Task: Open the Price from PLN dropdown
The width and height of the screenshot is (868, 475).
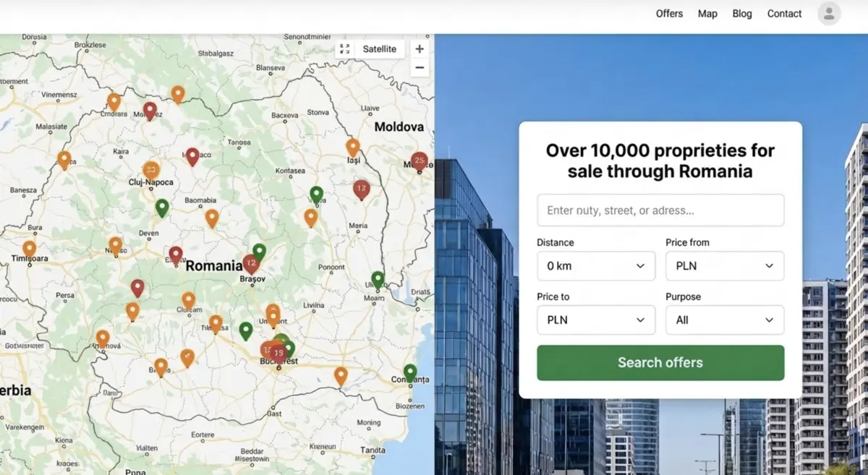Action: (725, 266)
